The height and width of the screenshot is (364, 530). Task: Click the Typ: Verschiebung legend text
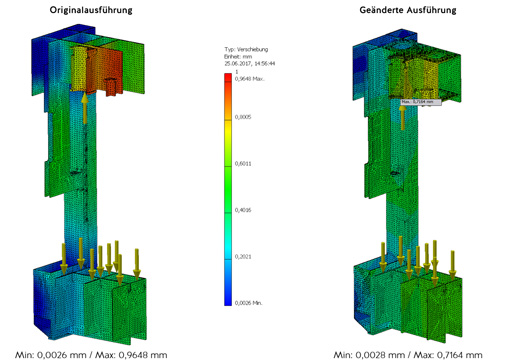(246, 49)
